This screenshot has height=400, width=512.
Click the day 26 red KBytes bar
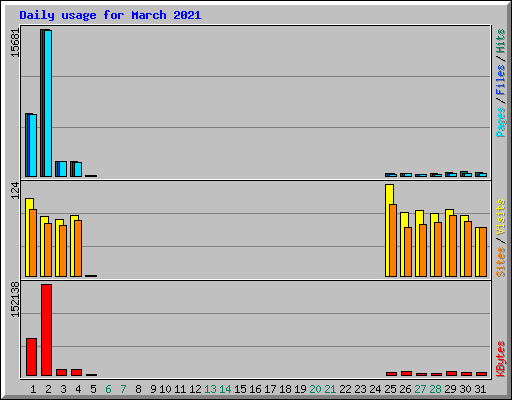pyautogui.click(x=406, y=373)
